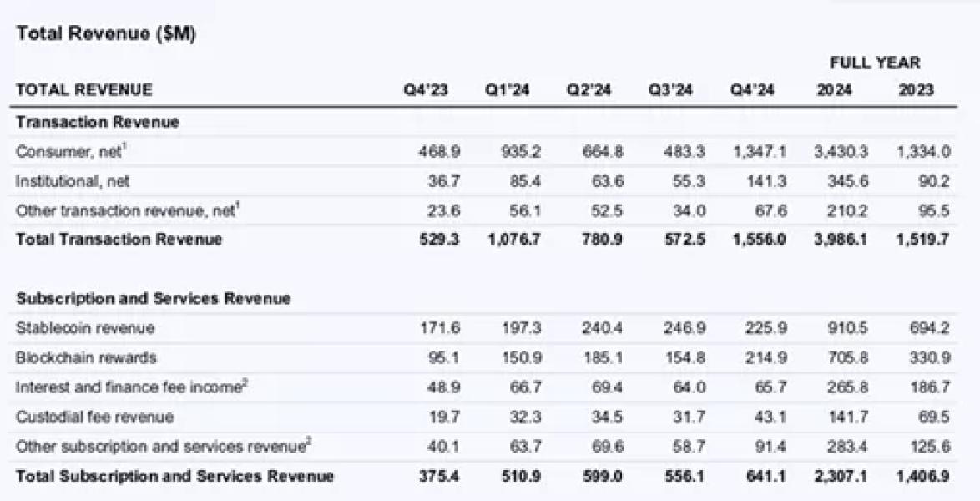
Task: Select the Q1'24 column header
Action: (507, 90)
